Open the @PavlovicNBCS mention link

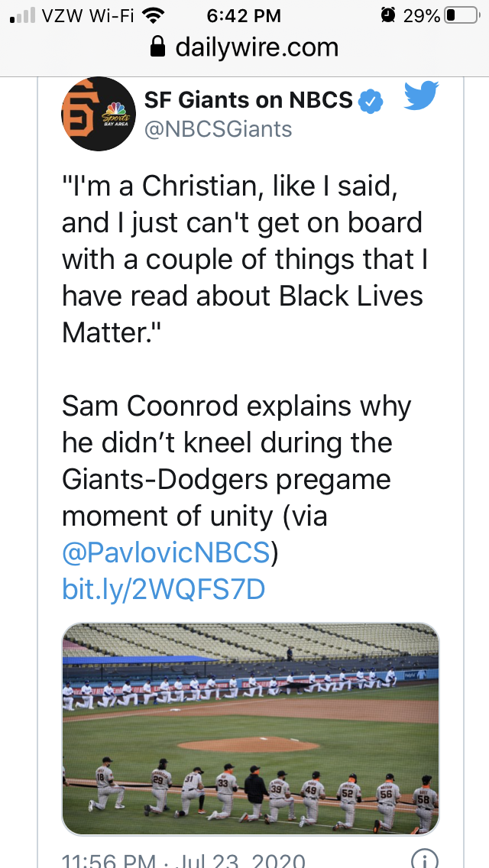point(166,553)
